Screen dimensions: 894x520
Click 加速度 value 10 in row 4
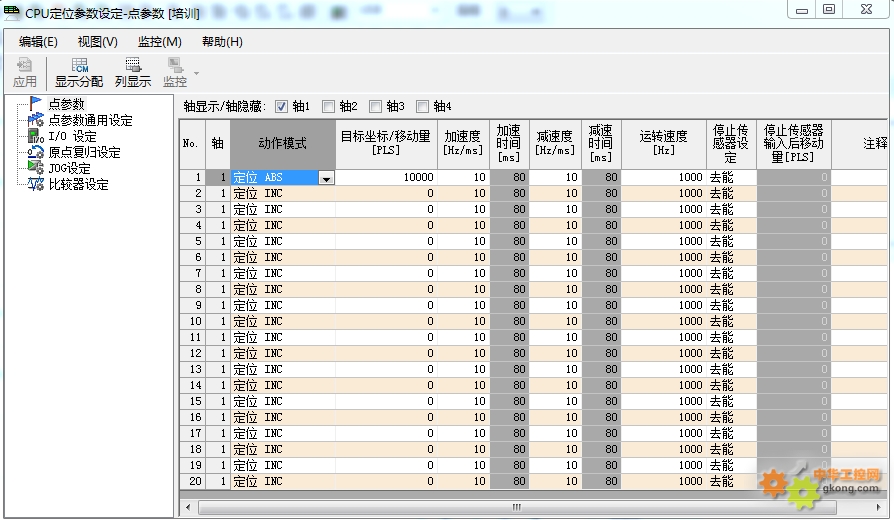point(463,225)
